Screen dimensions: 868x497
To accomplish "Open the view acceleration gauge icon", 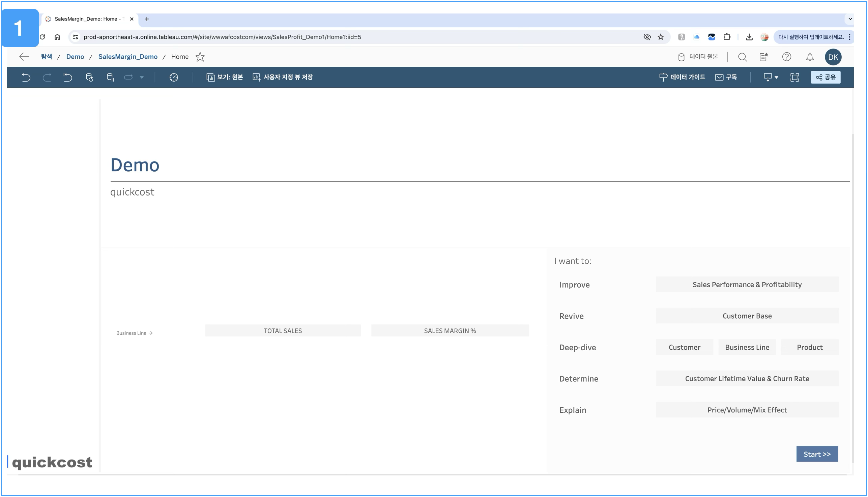I will pos(174,78).
